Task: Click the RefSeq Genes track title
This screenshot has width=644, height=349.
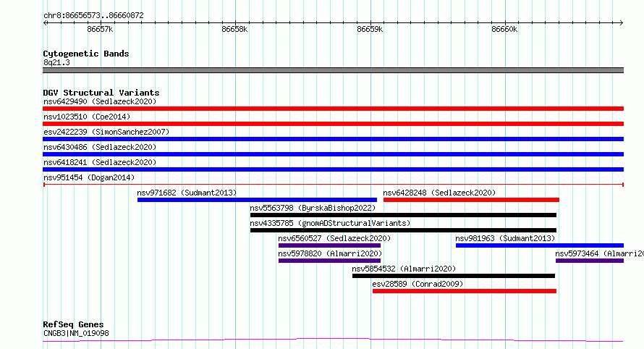Action: coord(73,325)
